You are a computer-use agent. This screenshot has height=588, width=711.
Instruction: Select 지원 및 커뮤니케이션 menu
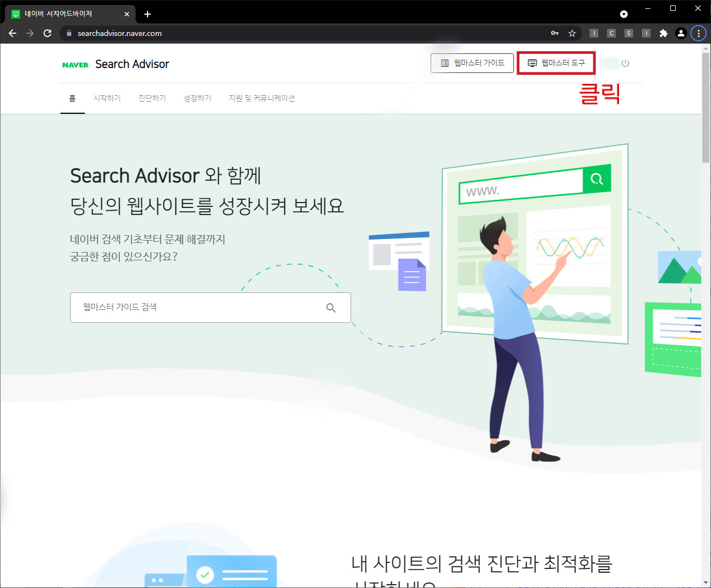(261, 99)
